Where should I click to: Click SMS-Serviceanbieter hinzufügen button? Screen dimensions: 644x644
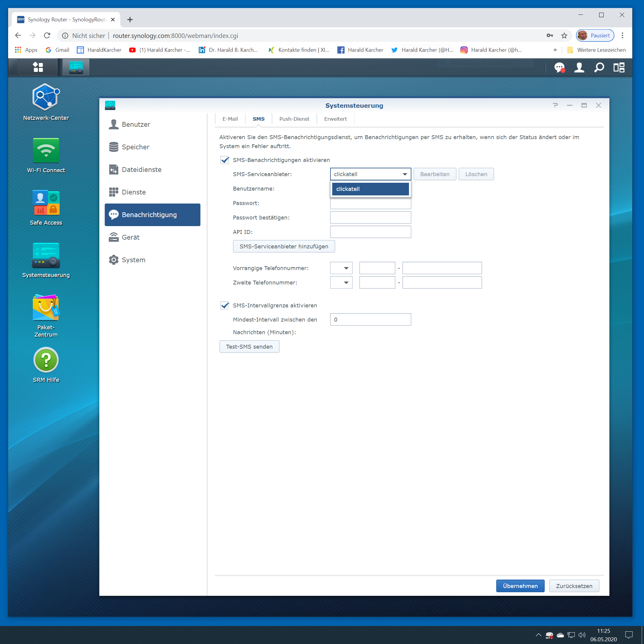tap(284, 247)
